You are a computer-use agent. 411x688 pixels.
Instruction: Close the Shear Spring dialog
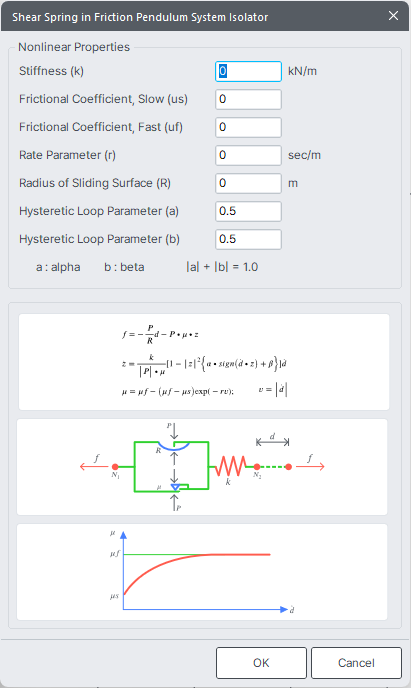point(393,16)
